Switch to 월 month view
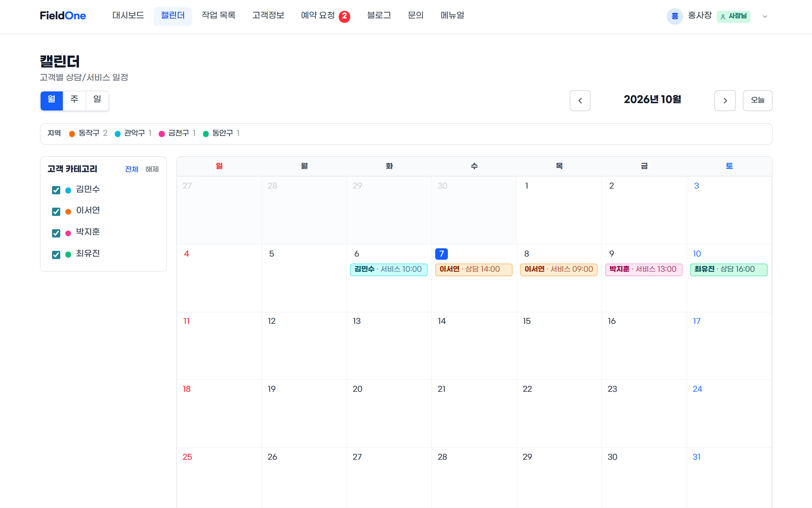The image size is (812, 508). (52, 100)
